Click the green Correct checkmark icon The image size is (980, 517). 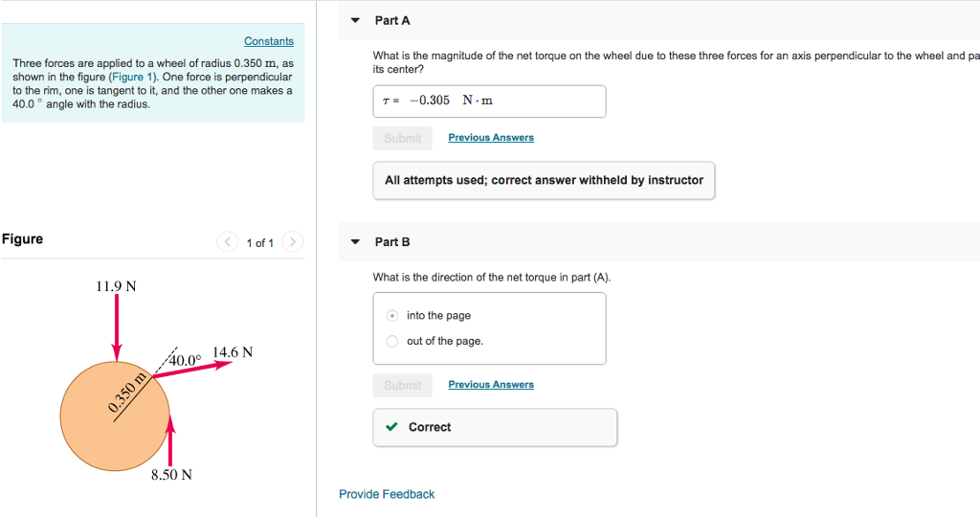pyautogui.click(x=392, y=428)
